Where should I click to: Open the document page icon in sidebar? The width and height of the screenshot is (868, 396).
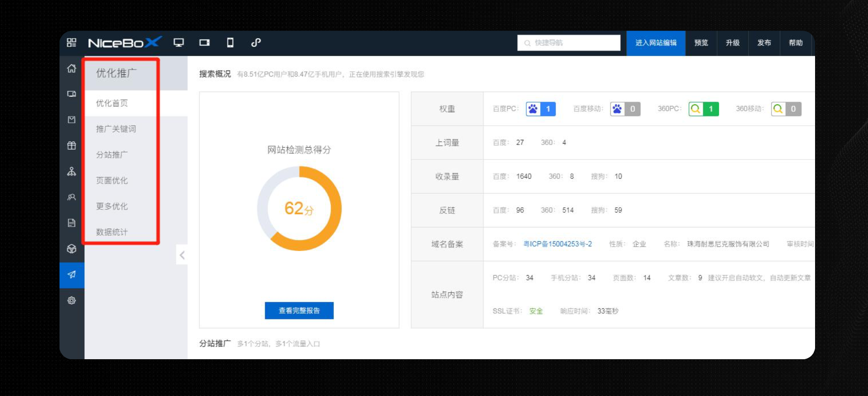[x=72, y=223]
